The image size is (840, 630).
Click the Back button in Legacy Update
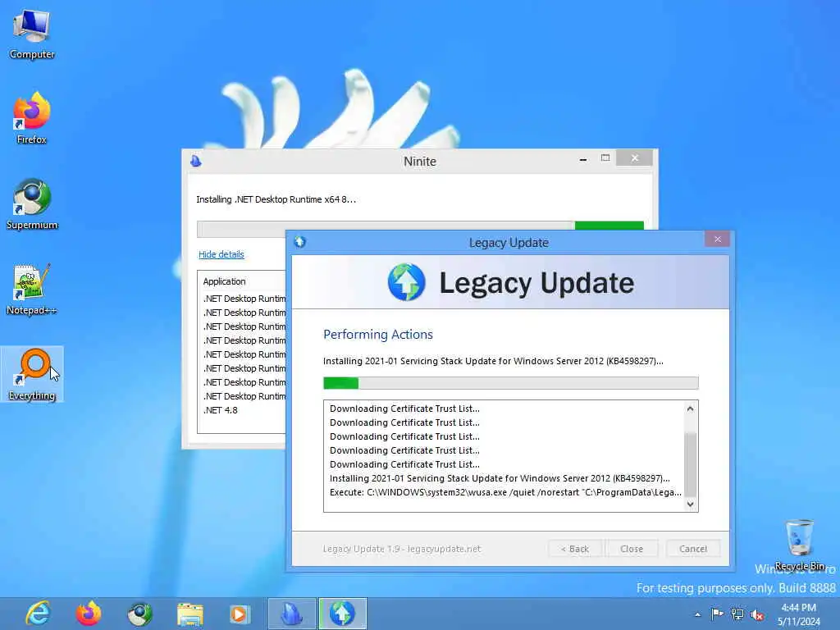point(575,549)
